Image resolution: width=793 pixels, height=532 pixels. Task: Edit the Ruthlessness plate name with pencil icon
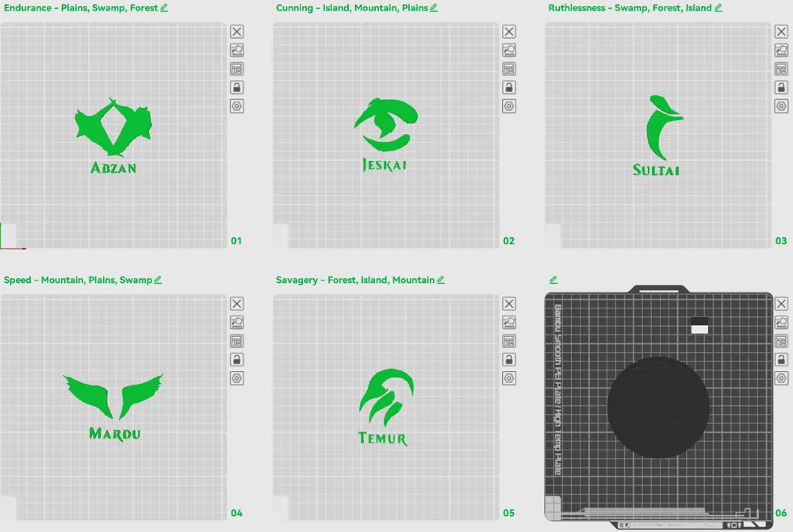[718, 8]
